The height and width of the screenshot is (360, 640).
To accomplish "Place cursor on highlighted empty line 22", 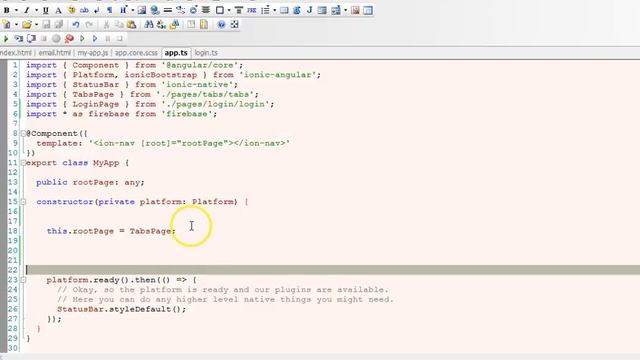I will (333, 270).
